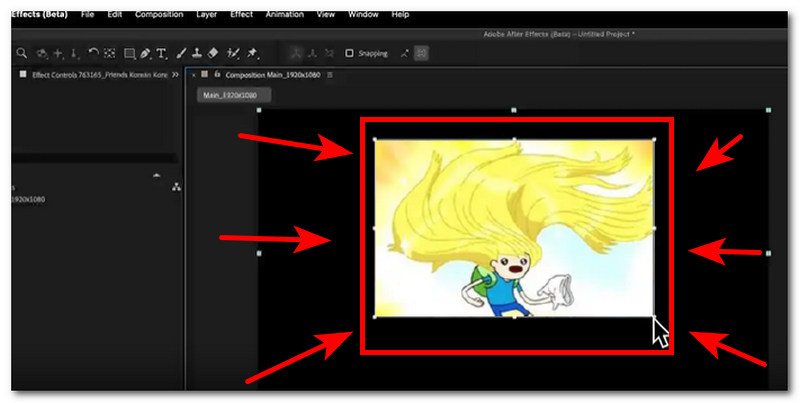The image size is (800, 403).
Task: Select the Clone Stamp tool
Action: (x=197, y=53)
